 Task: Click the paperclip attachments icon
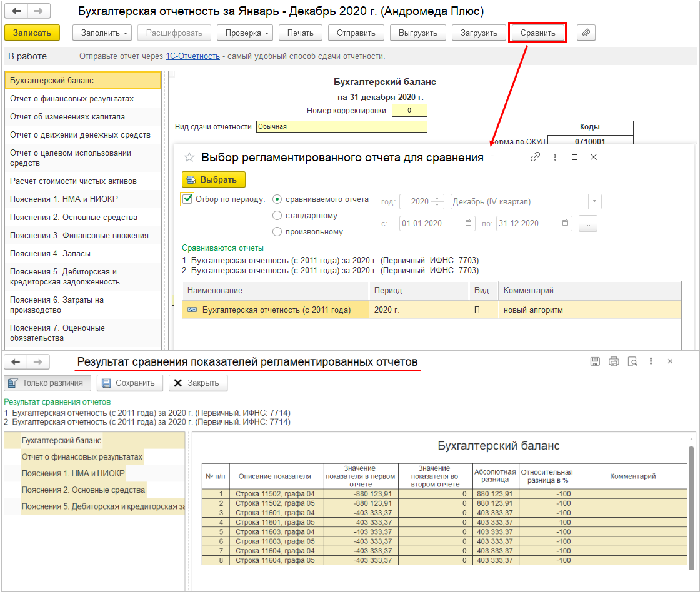[586, 33]
